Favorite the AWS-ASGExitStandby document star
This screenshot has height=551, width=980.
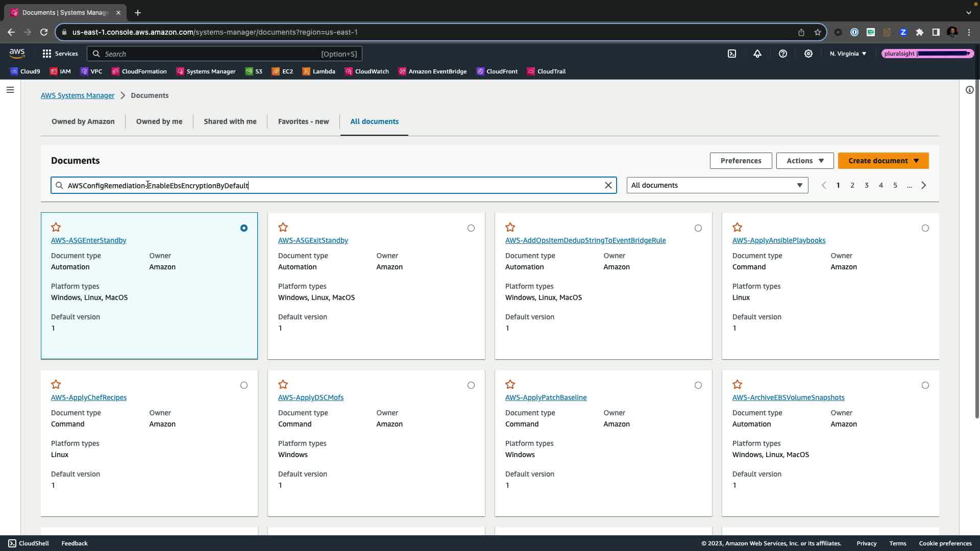click(x=283, y=227)
